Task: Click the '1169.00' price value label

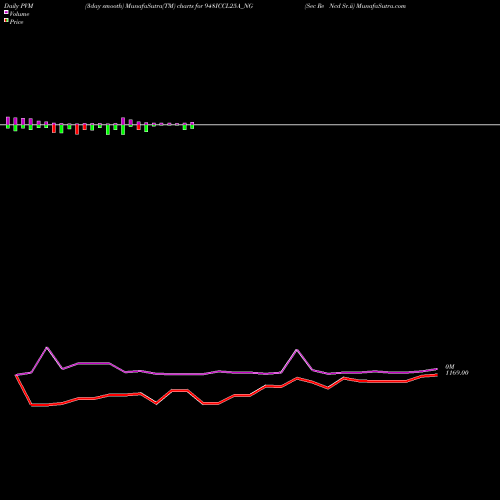Action: click(457, 373)
